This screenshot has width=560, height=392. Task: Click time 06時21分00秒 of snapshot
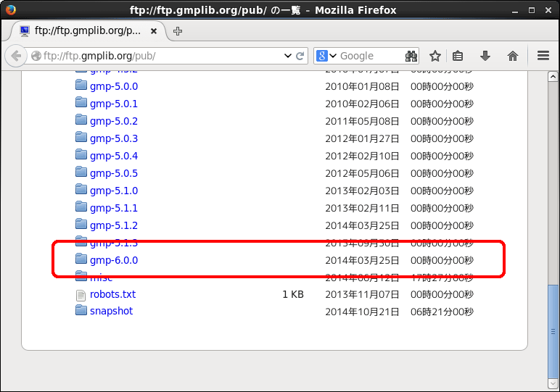(442, 312)
